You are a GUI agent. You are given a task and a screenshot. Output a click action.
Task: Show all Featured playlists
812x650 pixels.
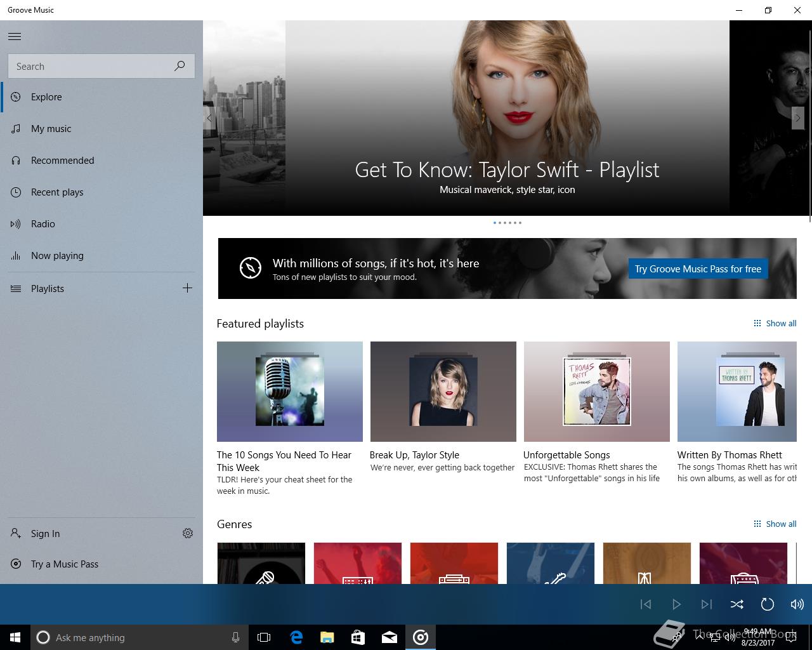pos(775,323)
